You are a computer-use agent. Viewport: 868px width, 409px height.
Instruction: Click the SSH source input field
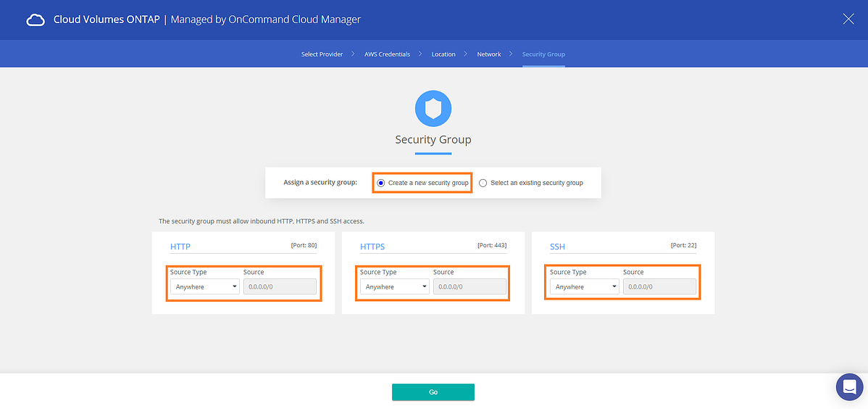tap(659, 287)
